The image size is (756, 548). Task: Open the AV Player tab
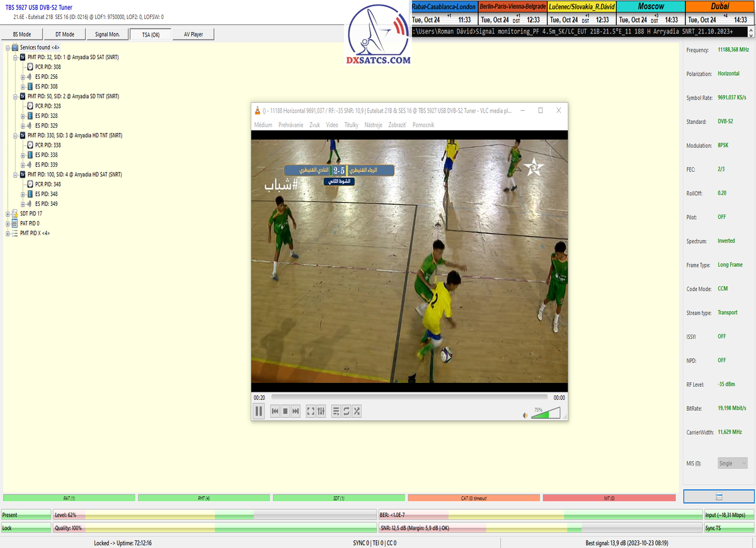(x=193, y=35)
